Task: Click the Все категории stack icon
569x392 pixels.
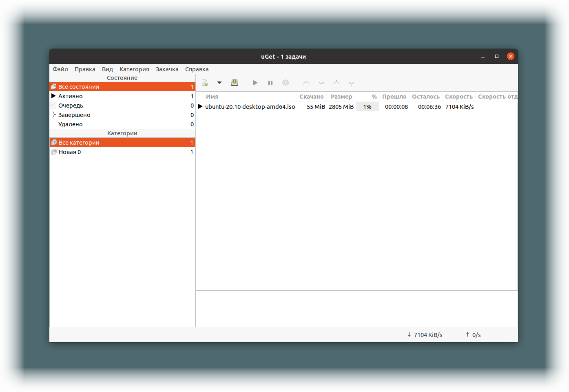Action: tap(54, 143)
